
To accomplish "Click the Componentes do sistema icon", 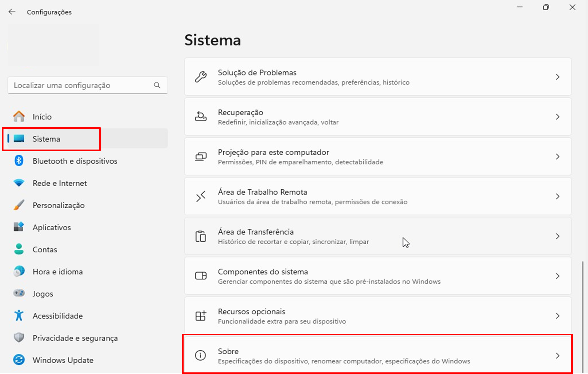I will [201, 276].
